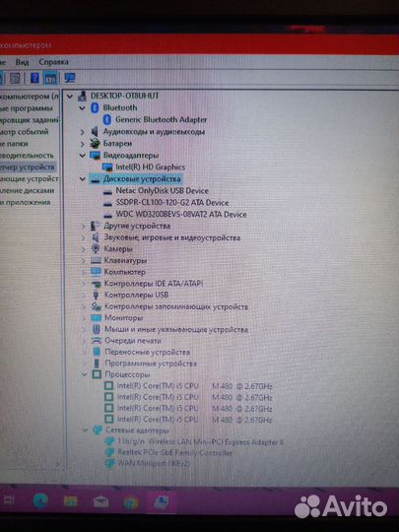Select Контроллеры запоминающих устройств row
The height and width of the screenshot is (532, 399).
pos(176,306)
